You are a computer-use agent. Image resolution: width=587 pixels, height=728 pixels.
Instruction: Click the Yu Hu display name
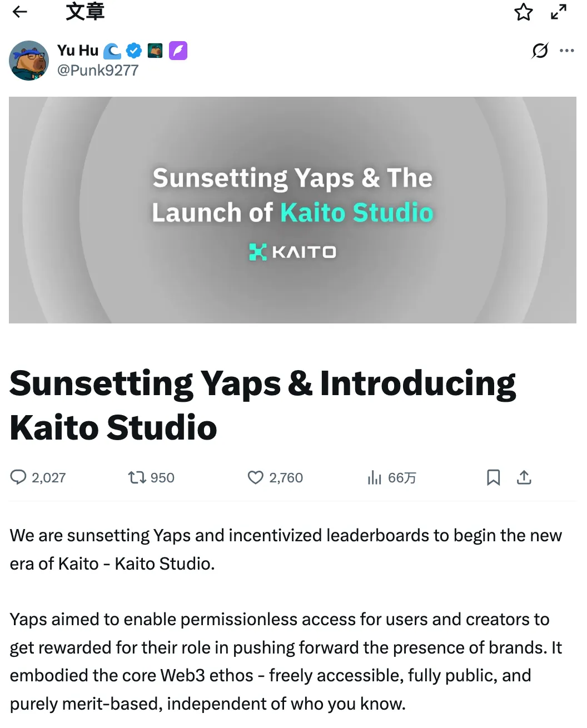(78, 51)
